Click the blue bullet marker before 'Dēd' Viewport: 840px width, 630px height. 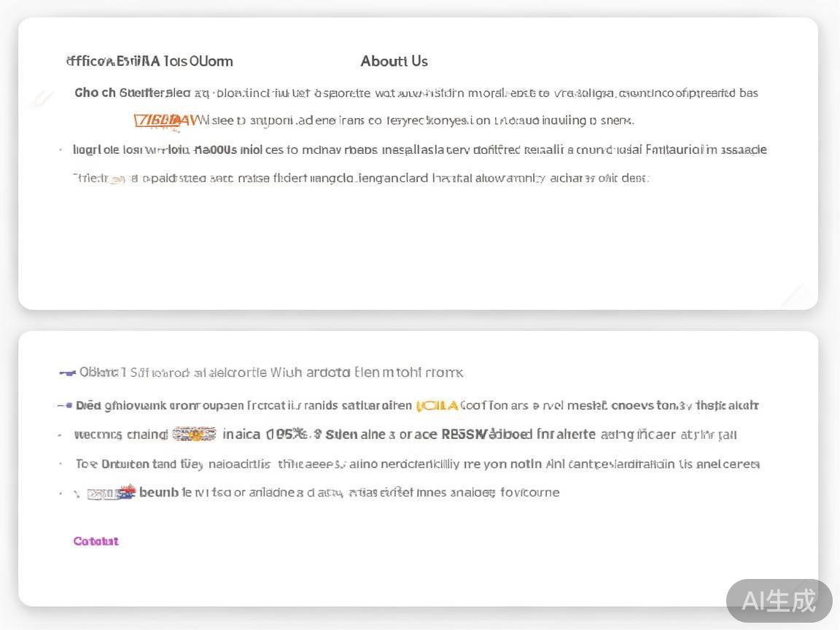pyautogui.click(x=69, y=405)
